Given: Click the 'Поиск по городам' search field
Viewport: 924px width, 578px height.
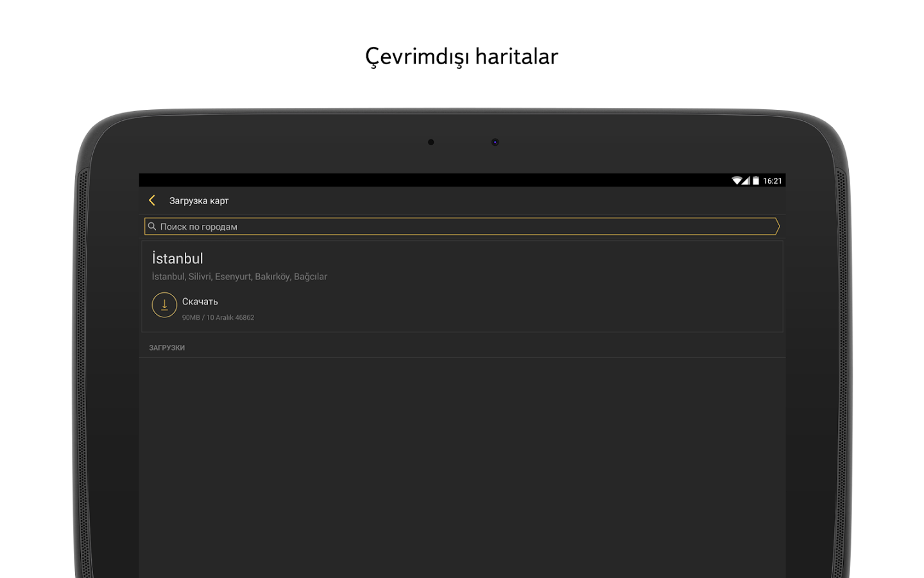Looking at the screenshot, I should tap(462, 226).
